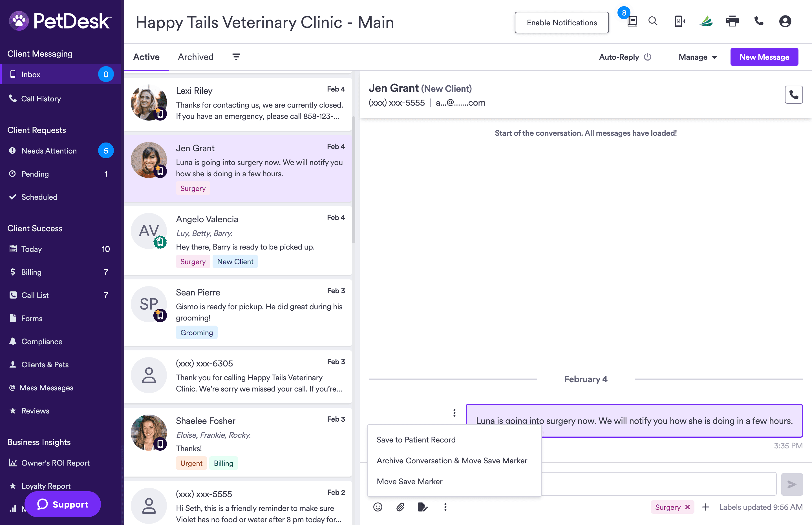
Task: Open composer three-dot more options
Action: (x=445, y=507)
